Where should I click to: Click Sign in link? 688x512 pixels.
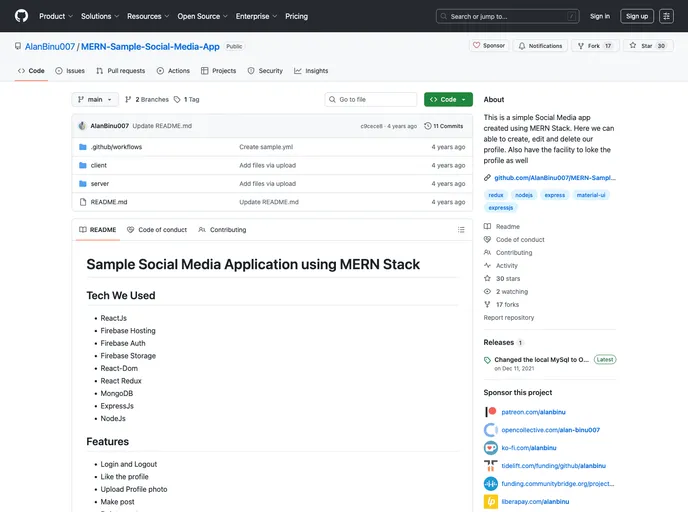click(599, 16)
